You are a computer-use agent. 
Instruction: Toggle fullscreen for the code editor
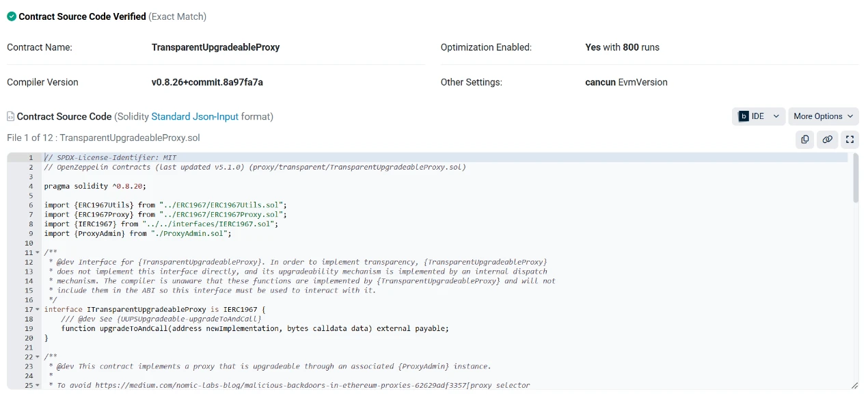pos(849,140)
